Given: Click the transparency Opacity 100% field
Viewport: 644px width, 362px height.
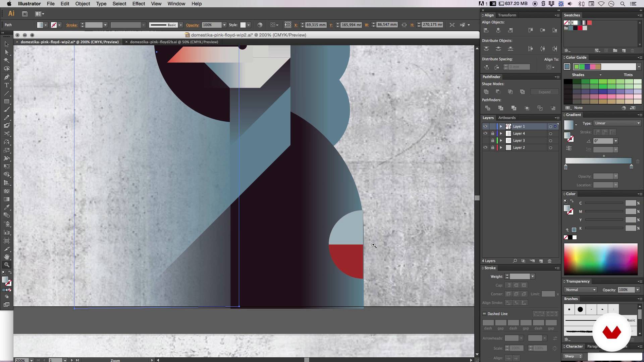Looking at the screenshot, I should 626,290.
